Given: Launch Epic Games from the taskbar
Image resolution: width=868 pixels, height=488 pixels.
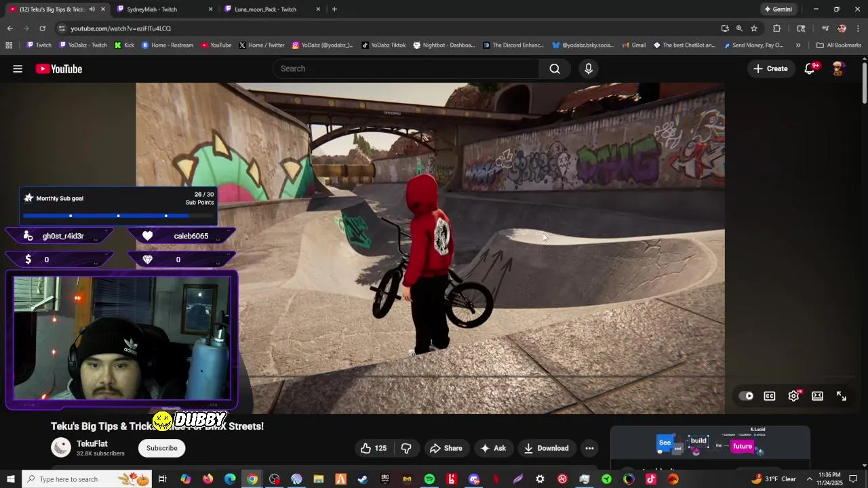Looking at the screenshot, I should pos(385,479).
